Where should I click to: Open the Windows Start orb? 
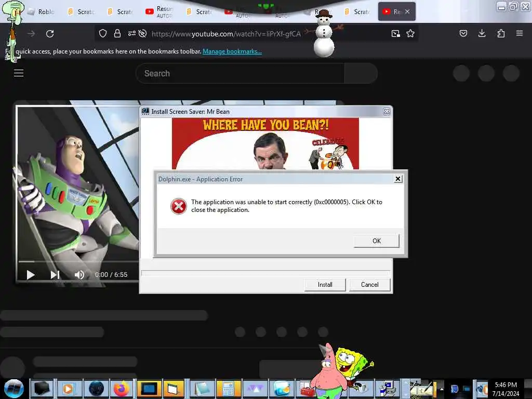tap(14, 389)
